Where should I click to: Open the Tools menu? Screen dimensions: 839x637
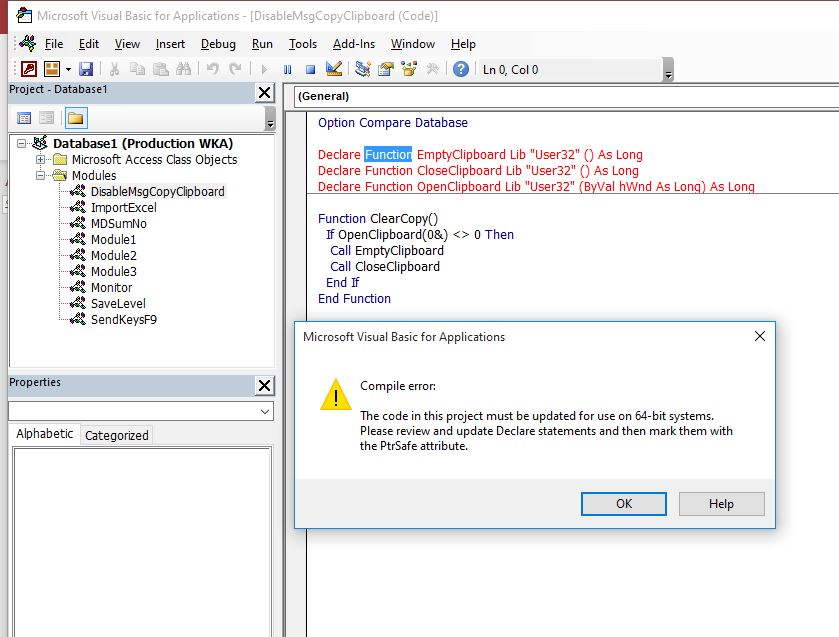(x=303, y=44)
